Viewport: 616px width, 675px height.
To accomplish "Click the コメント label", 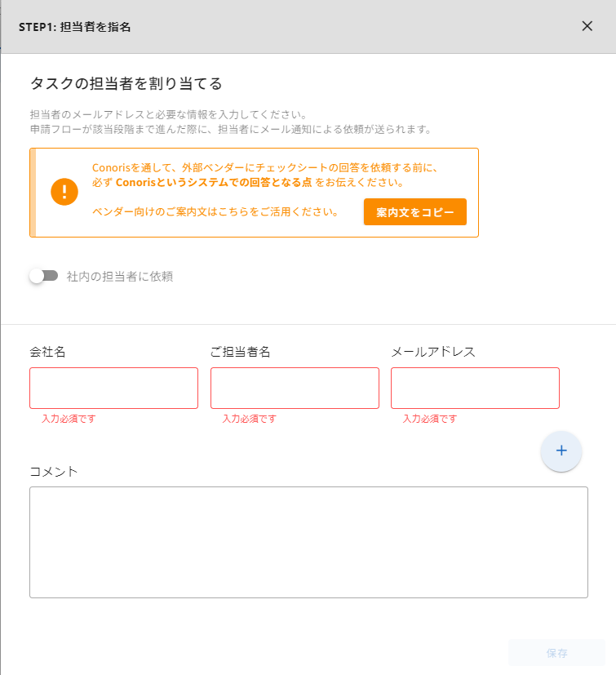I will (x=54, y=472).
